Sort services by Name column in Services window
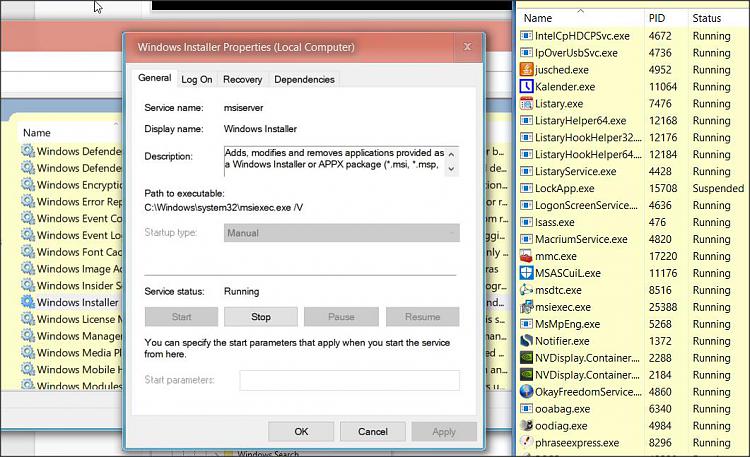The image size is (750, 457). (x=69, y=133)
